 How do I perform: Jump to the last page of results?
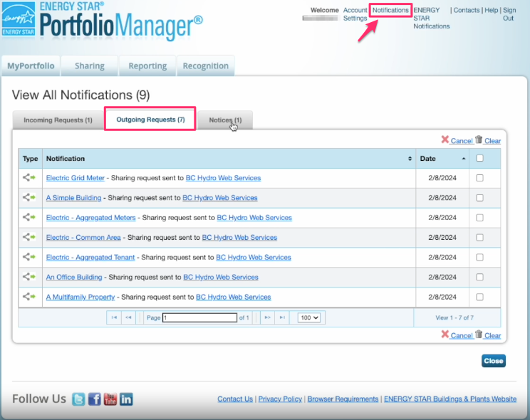(x=283, y=318)
